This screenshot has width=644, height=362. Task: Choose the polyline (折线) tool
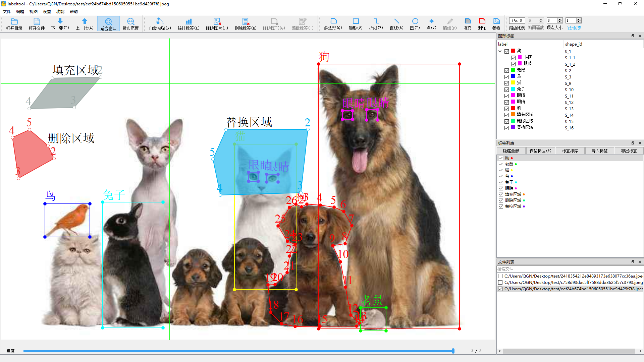coord(376,24)
